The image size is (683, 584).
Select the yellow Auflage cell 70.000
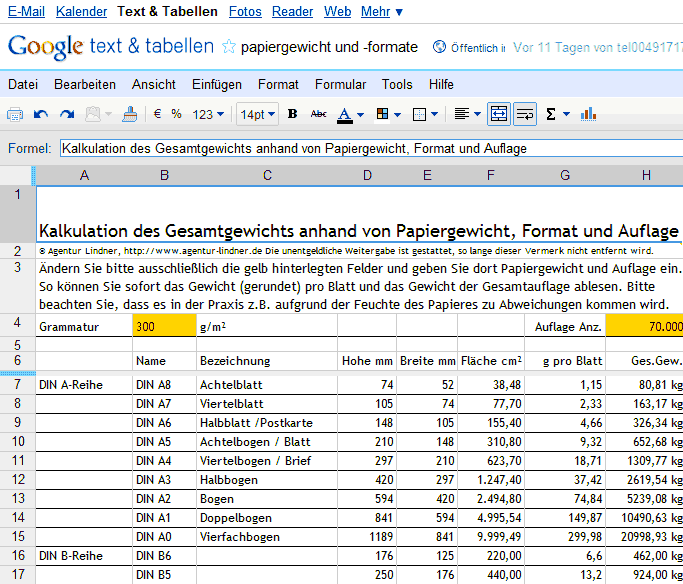coord(644,326)
